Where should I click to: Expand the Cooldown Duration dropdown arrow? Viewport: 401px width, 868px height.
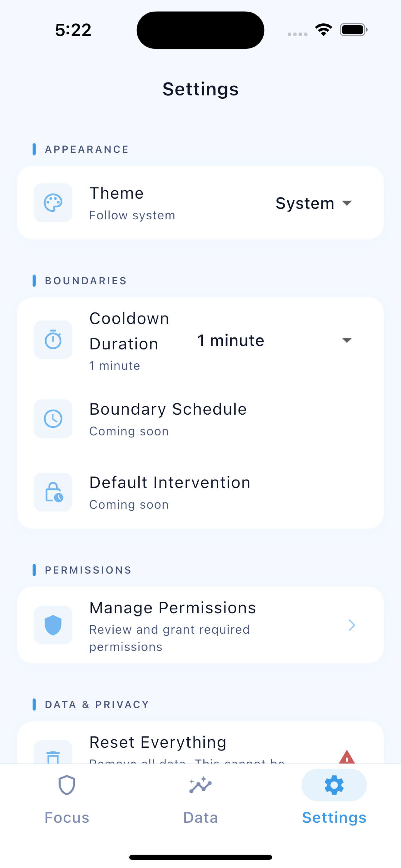pos(347,340)
